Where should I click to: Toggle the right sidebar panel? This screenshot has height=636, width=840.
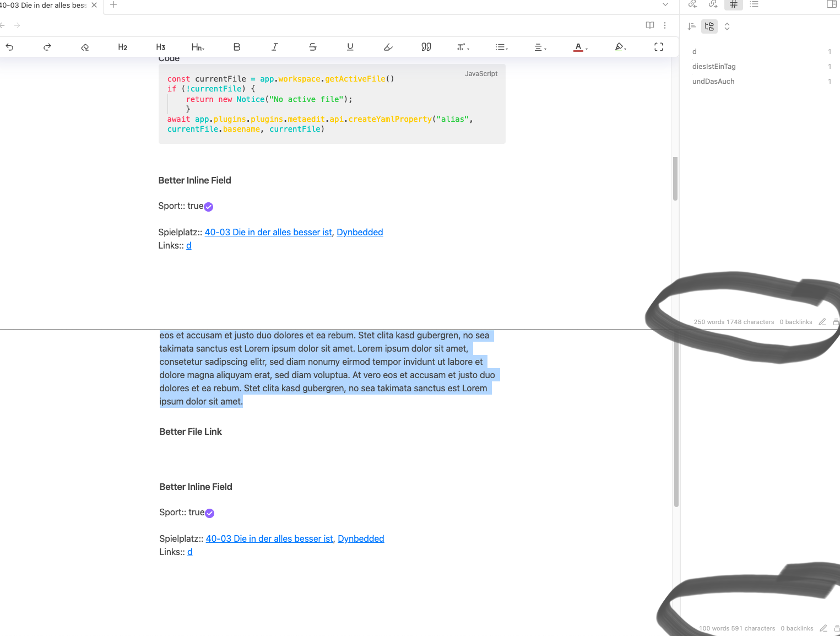(831, 4)
